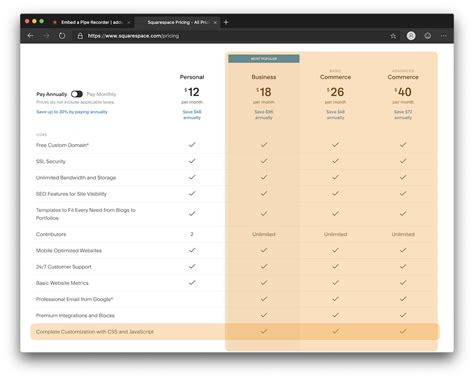Click Personal checkmark for Free Custom Domain
Viewport: 474px width, 379px height.
192,145
